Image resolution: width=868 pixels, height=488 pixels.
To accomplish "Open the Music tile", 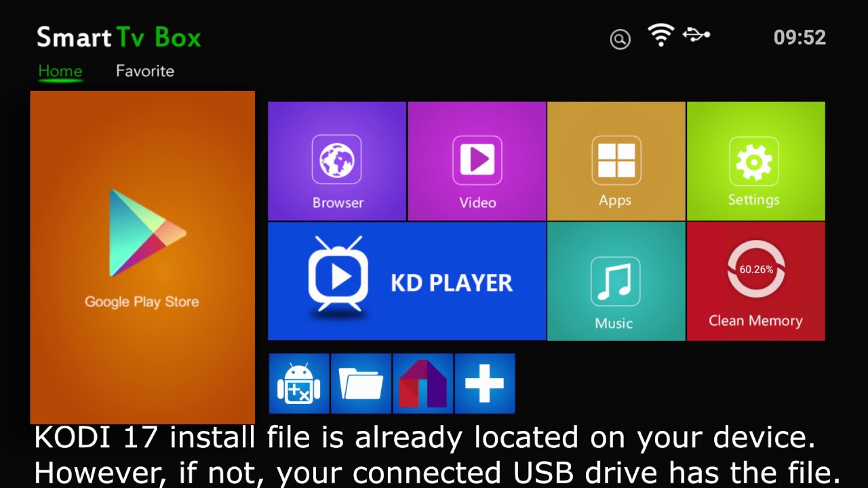I will [x=616, y=281].
